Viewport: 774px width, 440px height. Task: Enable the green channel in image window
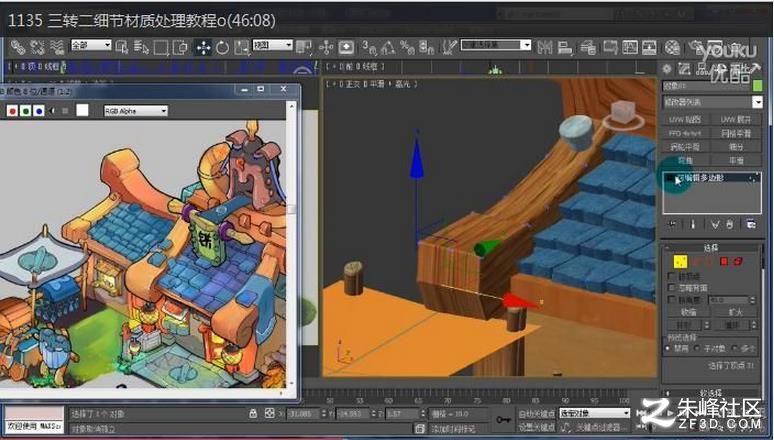(26, 111)
